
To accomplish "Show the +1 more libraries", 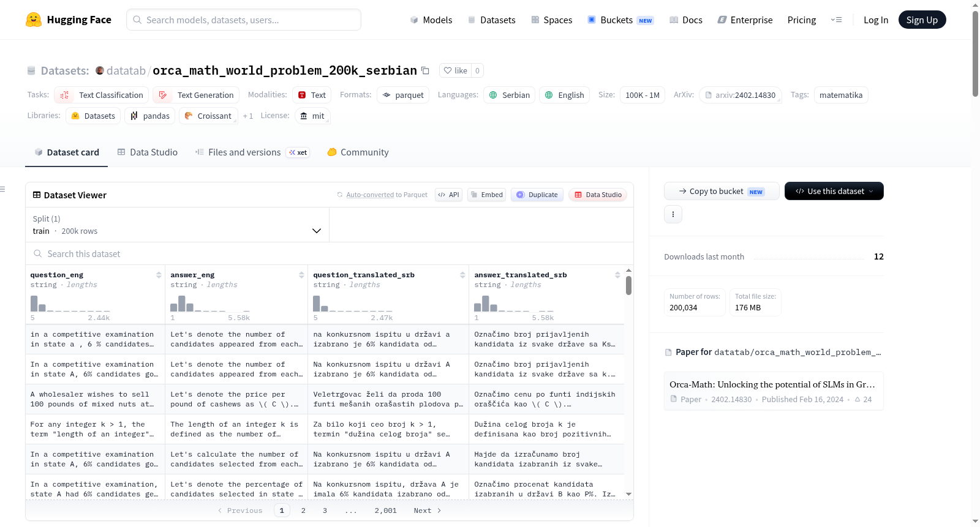I will point(248,116).
